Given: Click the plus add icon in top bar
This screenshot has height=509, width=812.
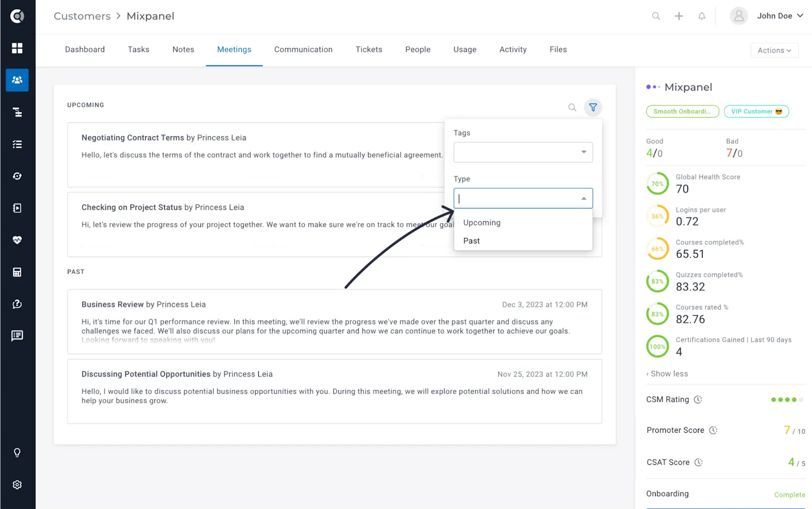Looking at the screenshot, I should pyautogui.click(x=679, y=16).
